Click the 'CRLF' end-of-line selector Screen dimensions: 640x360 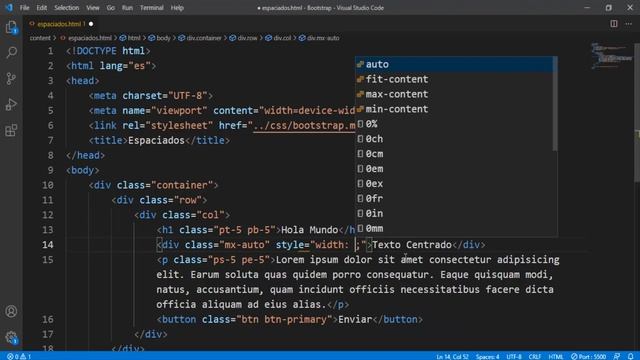point(535,356)
